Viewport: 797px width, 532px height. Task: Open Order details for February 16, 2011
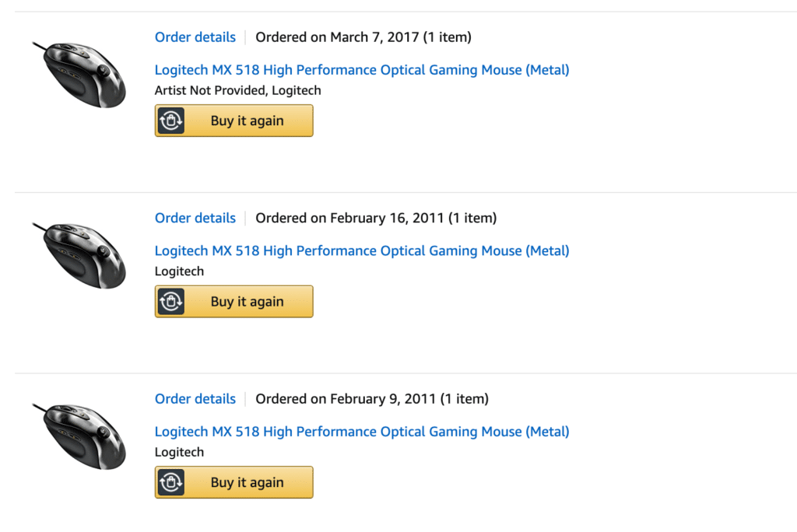point(195,218)
